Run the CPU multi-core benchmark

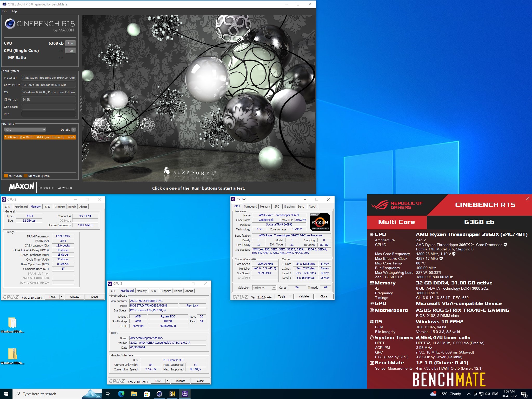click(x=70, y=43)
